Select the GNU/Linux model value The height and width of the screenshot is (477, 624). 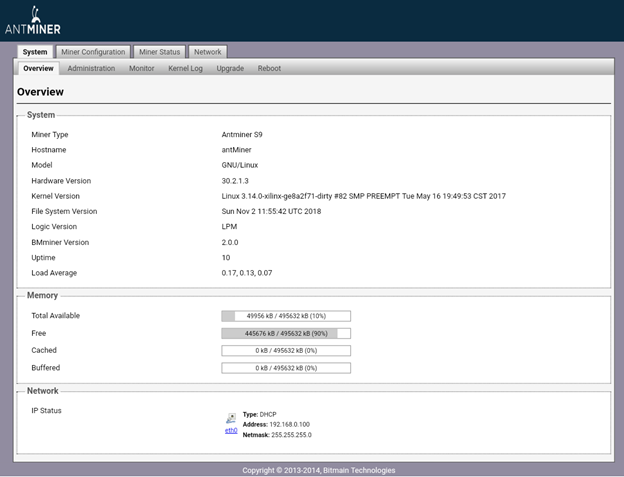point(240,165)
